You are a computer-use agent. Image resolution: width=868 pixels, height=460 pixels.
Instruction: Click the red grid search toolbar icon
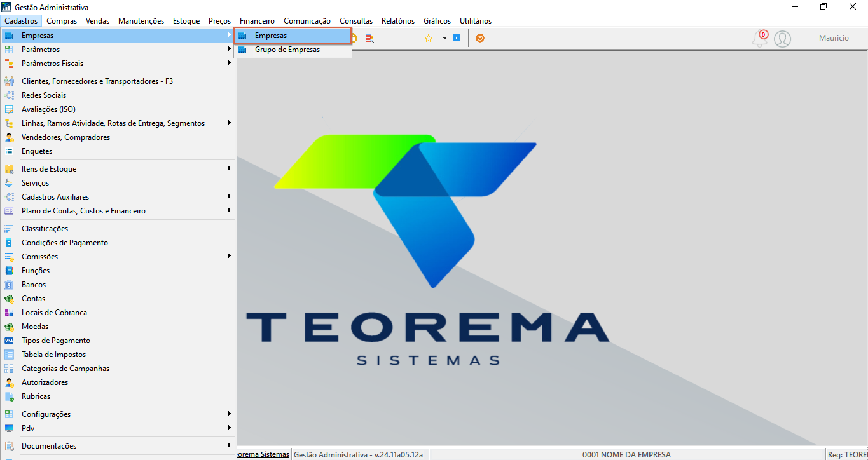click(x=369, y=38)
